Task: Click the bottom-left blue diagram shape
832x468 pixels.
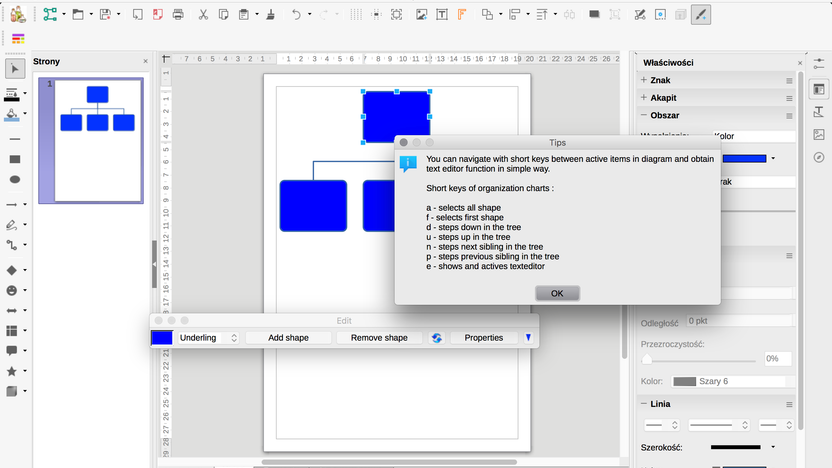Action: [x=314, y=206]
